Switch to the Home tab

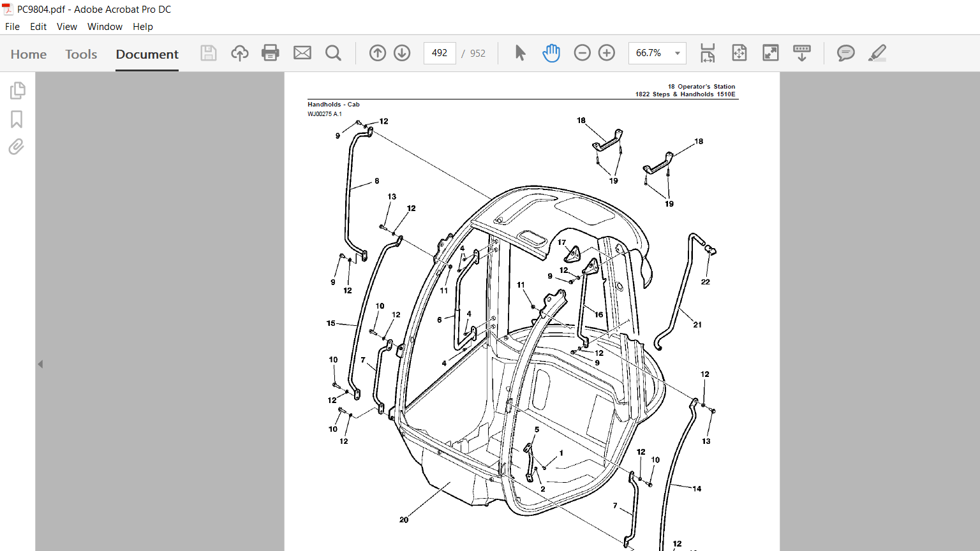point(29,54)
